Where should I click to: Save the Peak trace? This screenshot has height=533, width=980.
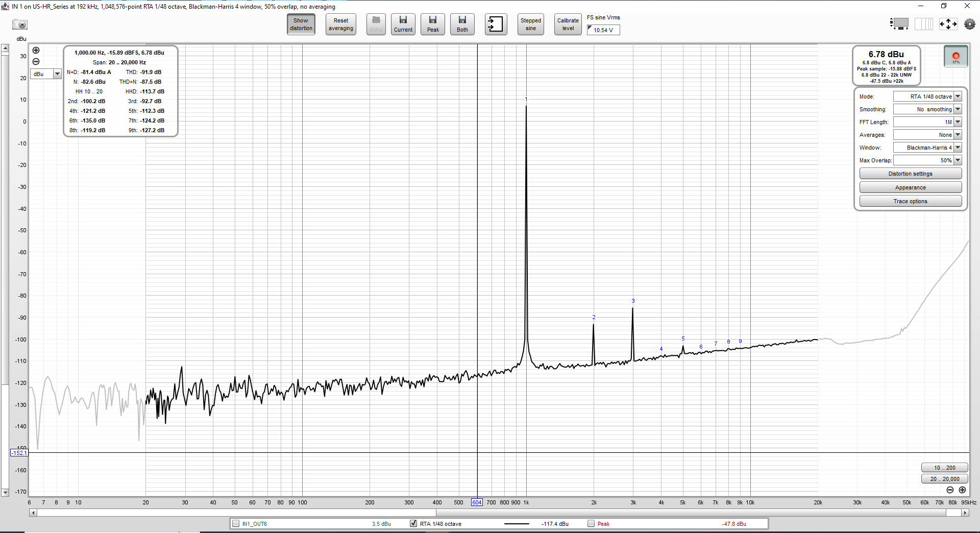(x=433, y=25)
